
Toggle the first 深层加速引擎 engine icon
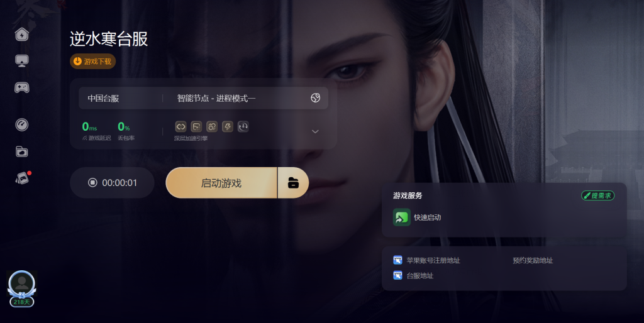[x=180, y=126]
